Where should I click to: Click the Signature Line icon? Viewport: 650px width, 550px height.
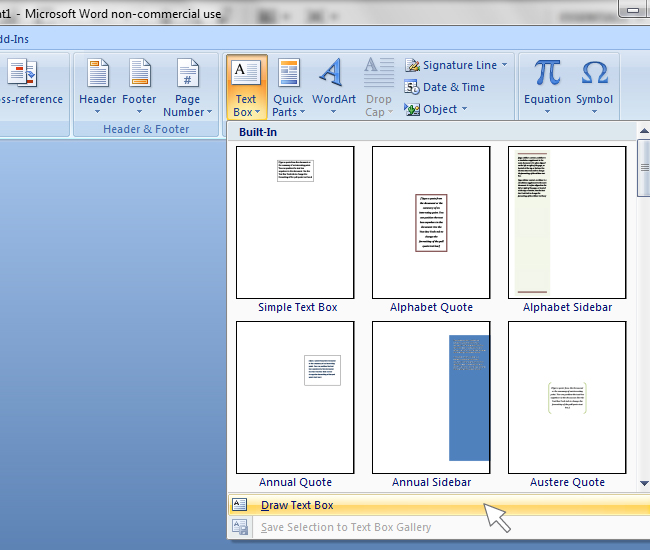(x=412, y=65)
